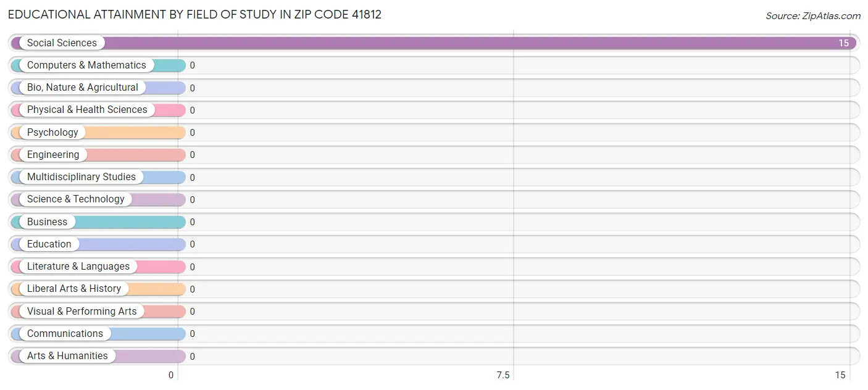Image resolution: width=868 pixels, height=390 pixels.
Task: Click the 0 value beside Business
Action: [x=193, y=222]
